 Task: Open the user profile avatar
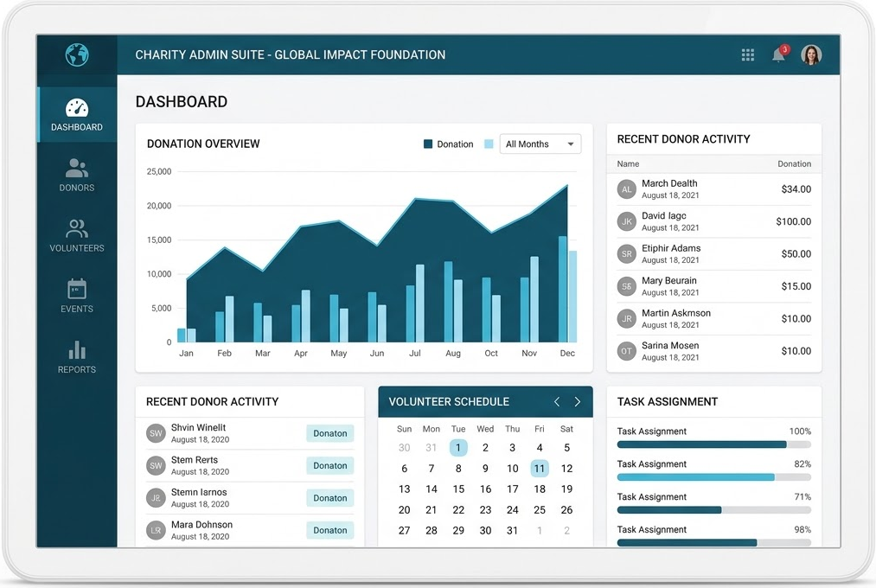pos(811,54)
